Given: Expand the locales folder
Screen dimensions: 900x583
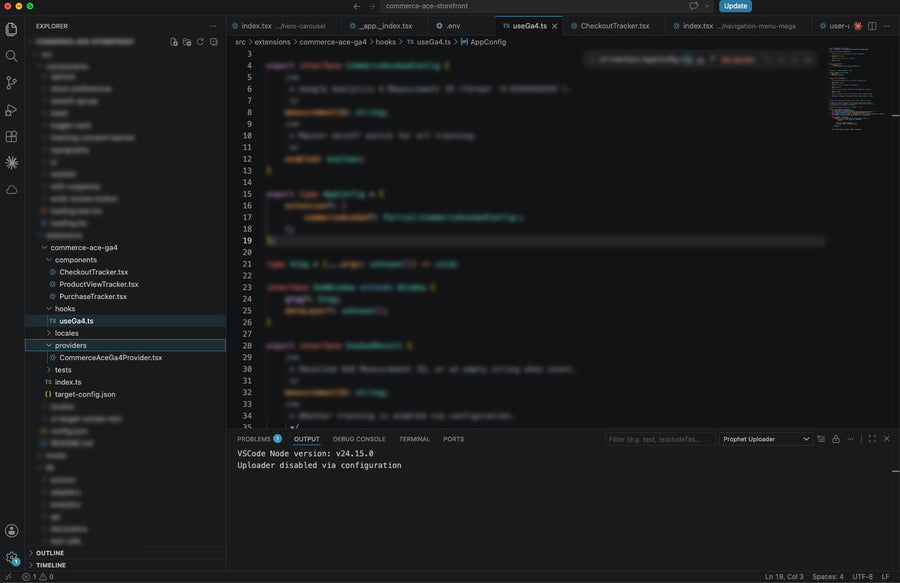Looking at the screenshot, I should click(49, 333).
